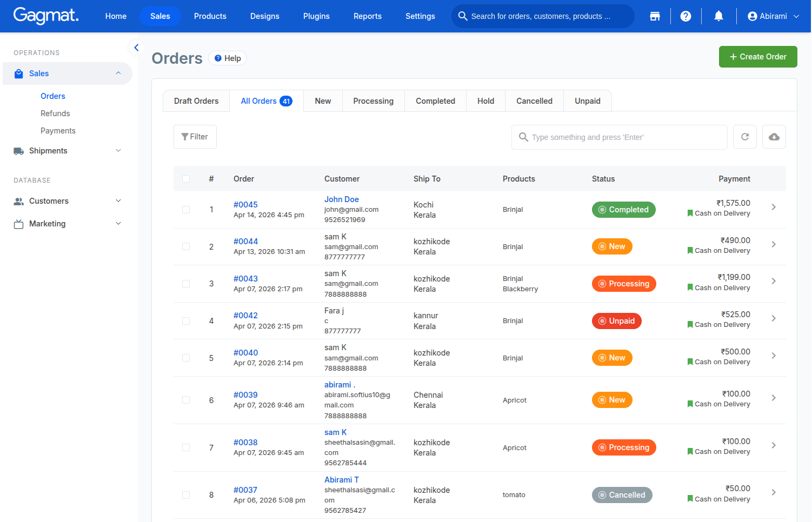Switch to the Unpaid tab
Image resolution: width=812 pixels, height=522 pixels.
588,101
